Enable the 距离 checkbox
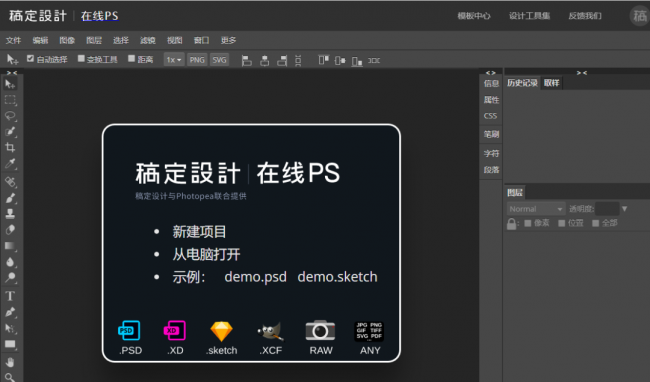 [x=131, y=58]
